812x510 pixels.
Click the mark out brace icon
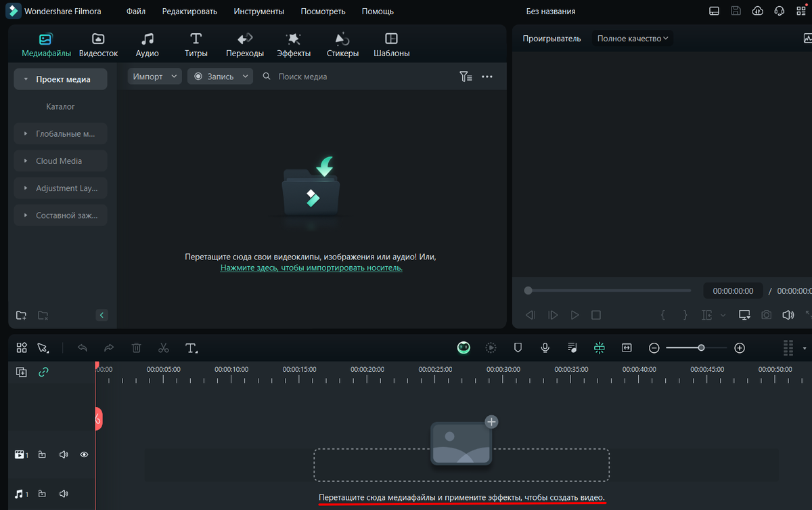pos(685,315)
